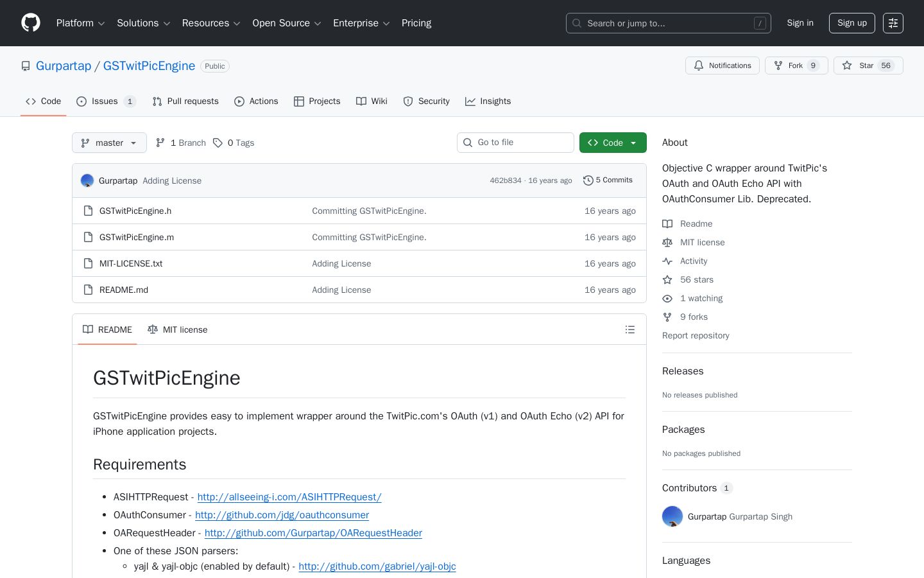Open the Releases section heading
924x578 pixels.
(x=683, y=371)
